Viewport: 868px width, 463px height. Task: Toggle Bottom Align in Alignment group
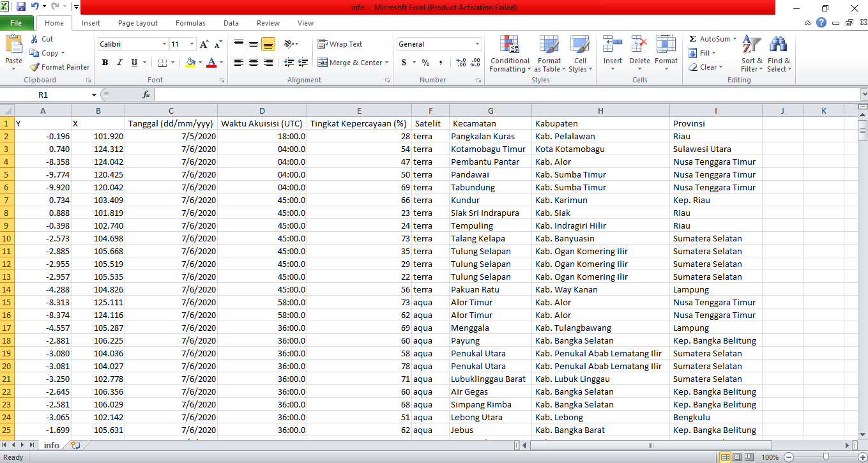pos(268,44)
